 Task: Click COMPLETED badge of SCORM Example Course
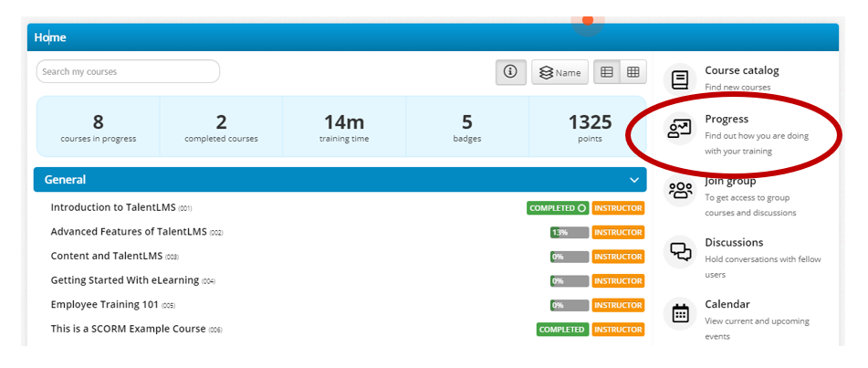tap(562, 330)
